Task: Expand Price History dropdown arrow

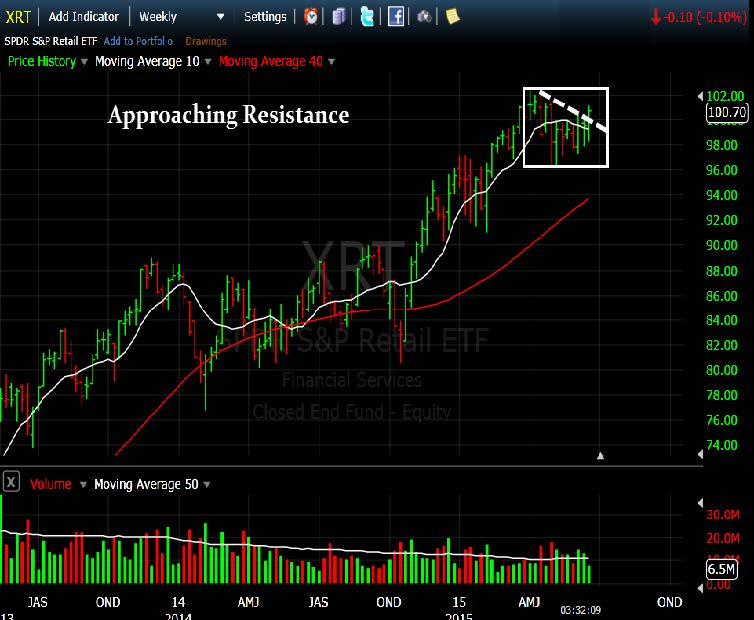Action: click(84, 62)
